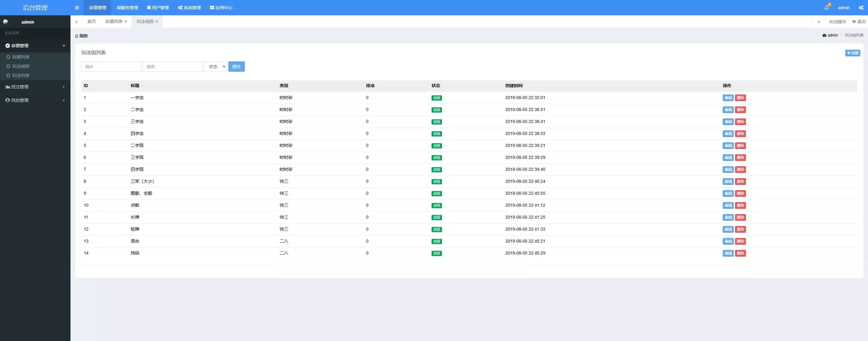
Task: Switch to the 首页 tab
Action: [92, 21]
